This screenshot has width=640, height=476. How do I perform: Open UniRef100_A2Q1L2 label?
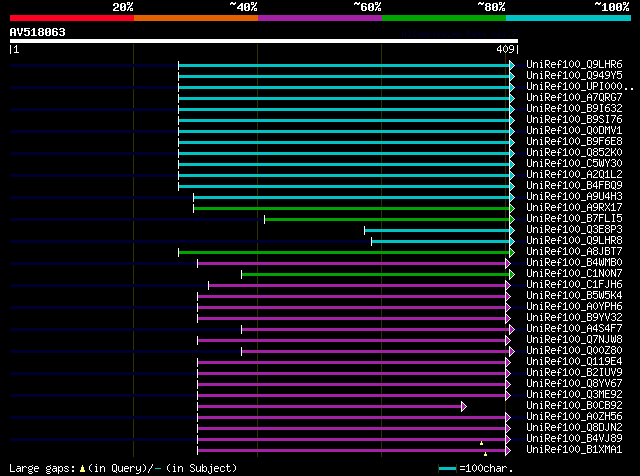coord(574,175)
